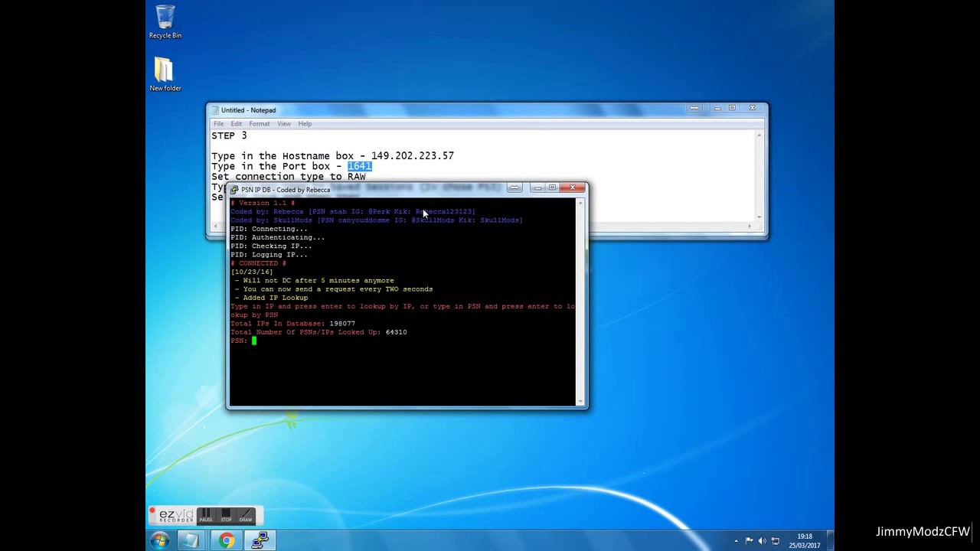This screenshot has height=551, width=980.
Task: Click the PSN: input prompt cursor
Action: click(x=254, y=341)
